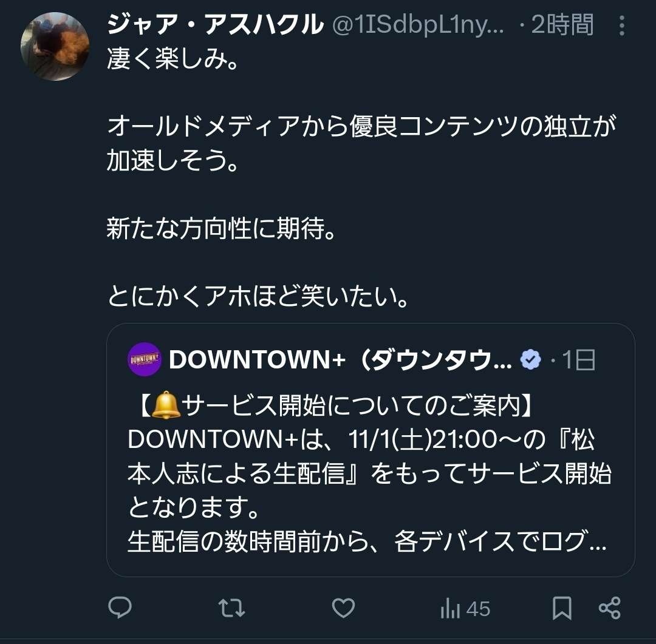Open the DOWNTOWN+（ダウンタウ… account name
This screenshot has height=644, width=656.
[x=340, y=360]
